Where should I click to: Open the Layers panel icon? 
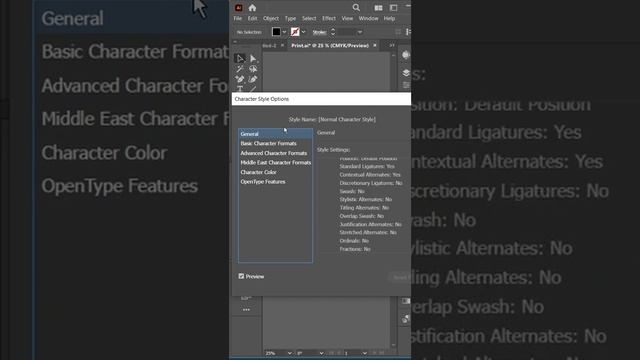pos(406,73)
